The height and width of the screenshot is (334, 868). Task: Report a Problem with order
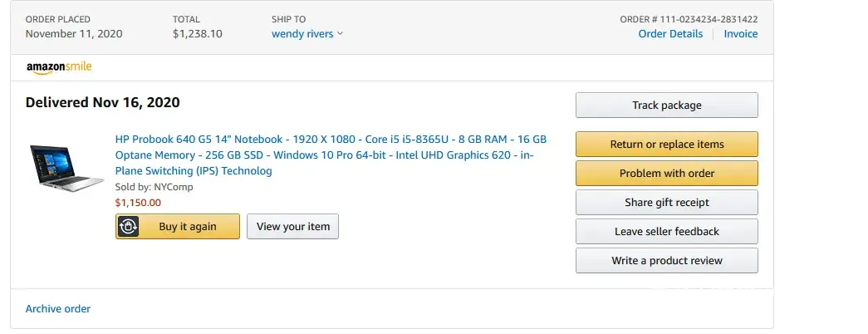point(666,174)
